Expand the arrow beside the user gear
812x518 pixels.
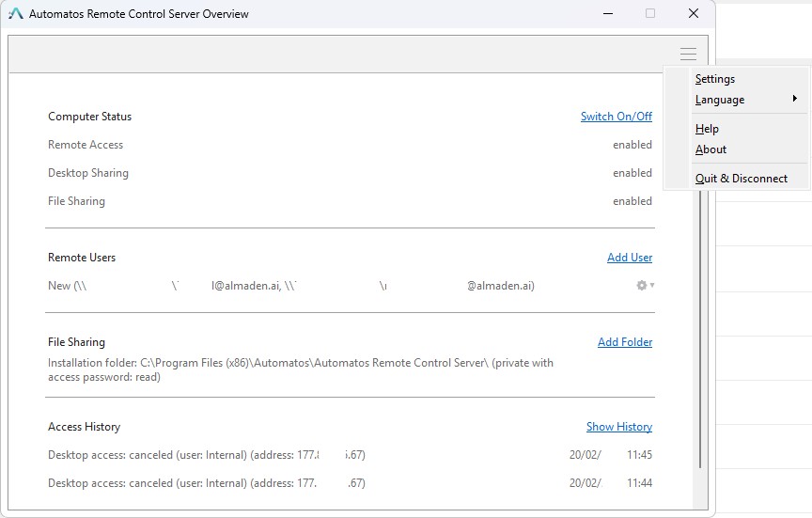pos(652,285)
